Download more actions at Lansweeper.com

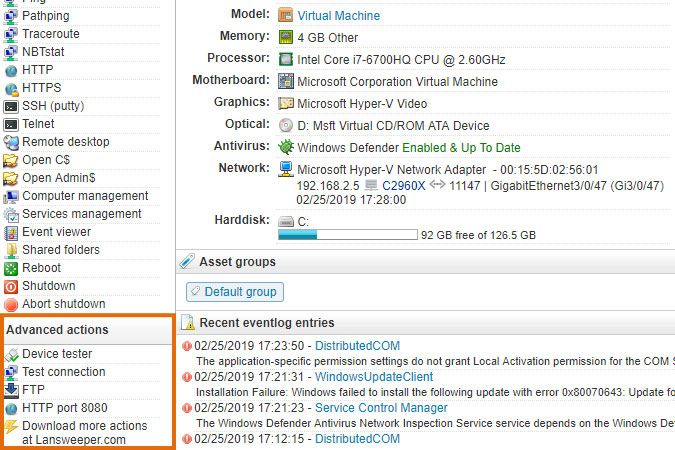(84, 432)
